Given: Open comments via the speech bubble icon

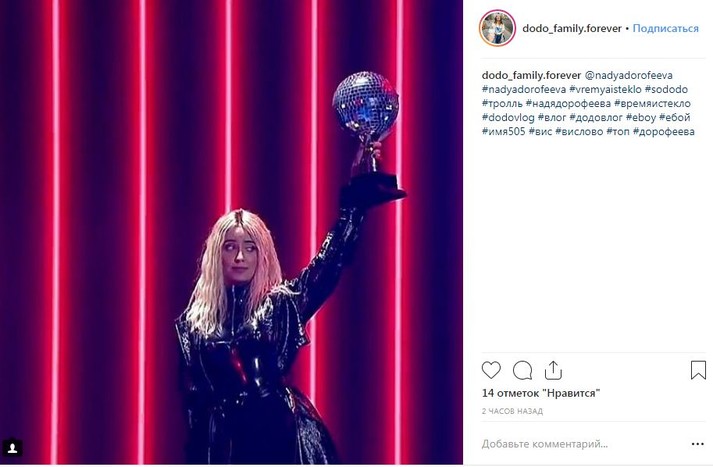Looking at the screenshot, I should pyautogui.click(x=522, y=370).
